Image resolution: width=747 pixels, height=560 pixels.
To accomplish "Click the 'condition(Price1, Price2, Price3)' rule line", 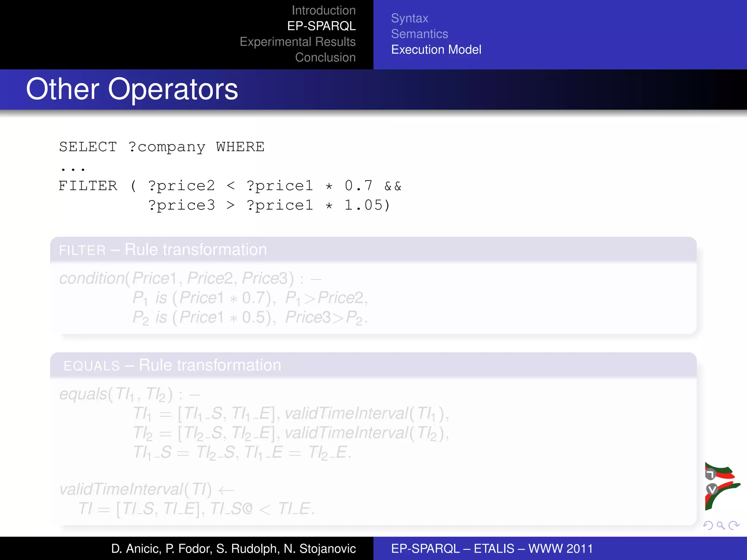I will [x=190, y=279].
